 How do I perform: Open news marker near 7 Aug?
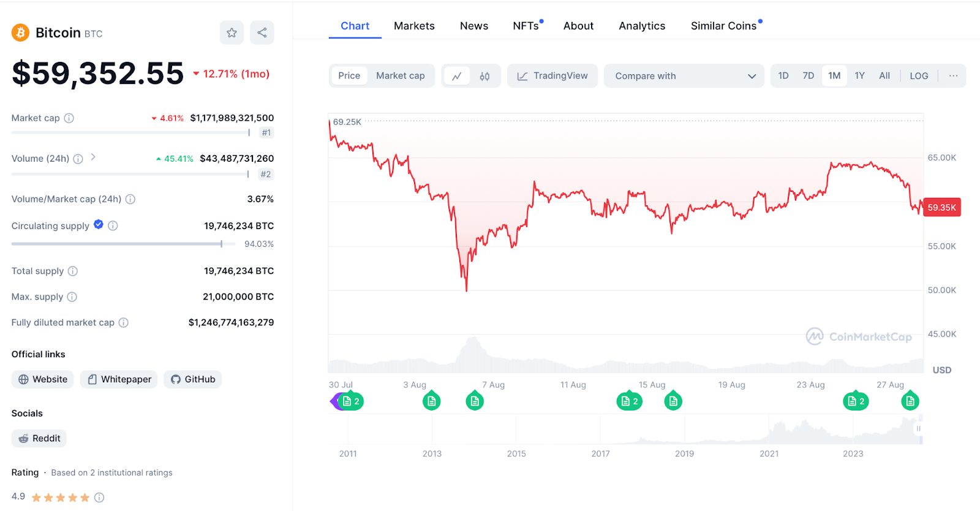(x=475, y=401)
